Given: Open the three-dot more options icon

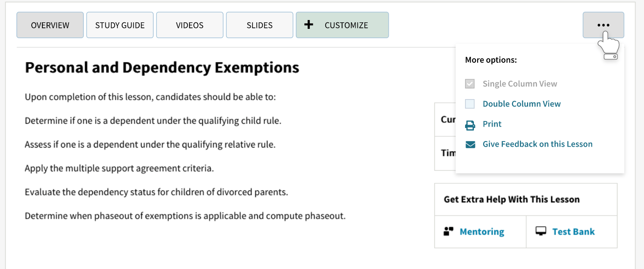Looking at the screenshot, I should coord(604,25).
